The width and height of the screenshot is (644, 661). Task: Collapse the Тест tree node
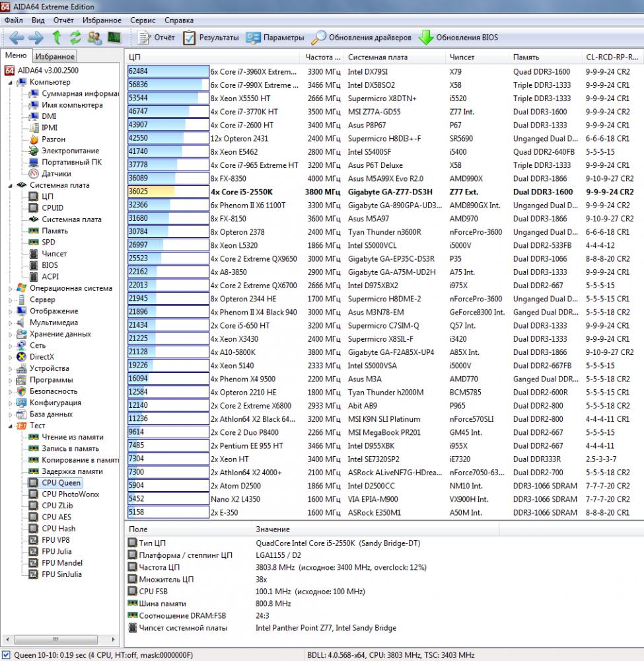tap(11, 426)
